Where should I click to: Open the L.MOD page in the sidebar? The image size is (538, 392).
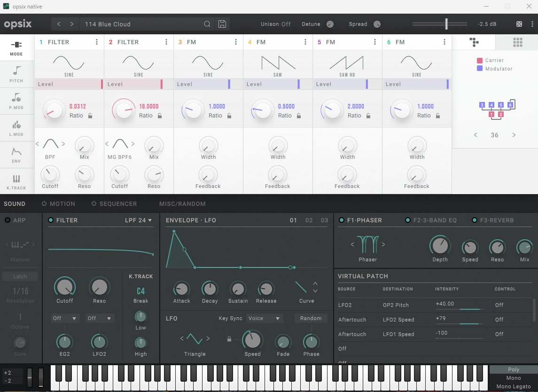16,128
